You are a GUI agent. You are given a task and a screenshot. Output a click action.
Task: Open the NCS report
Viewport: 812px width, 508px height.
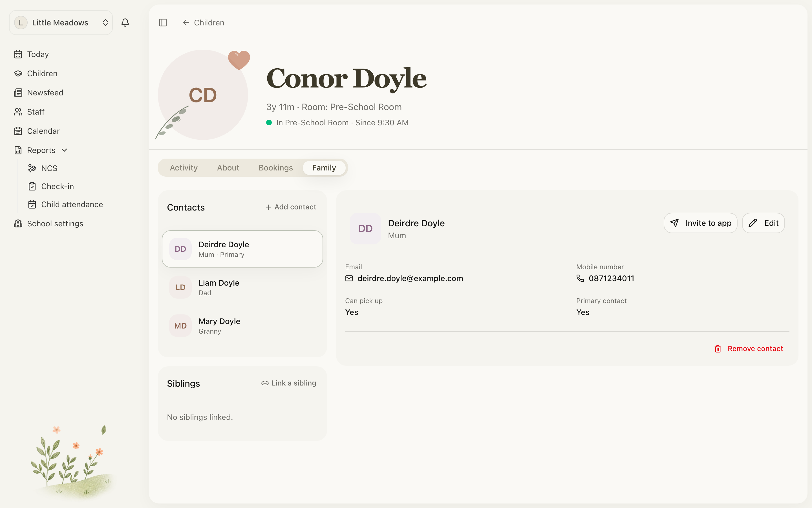[x=49, y=168]
